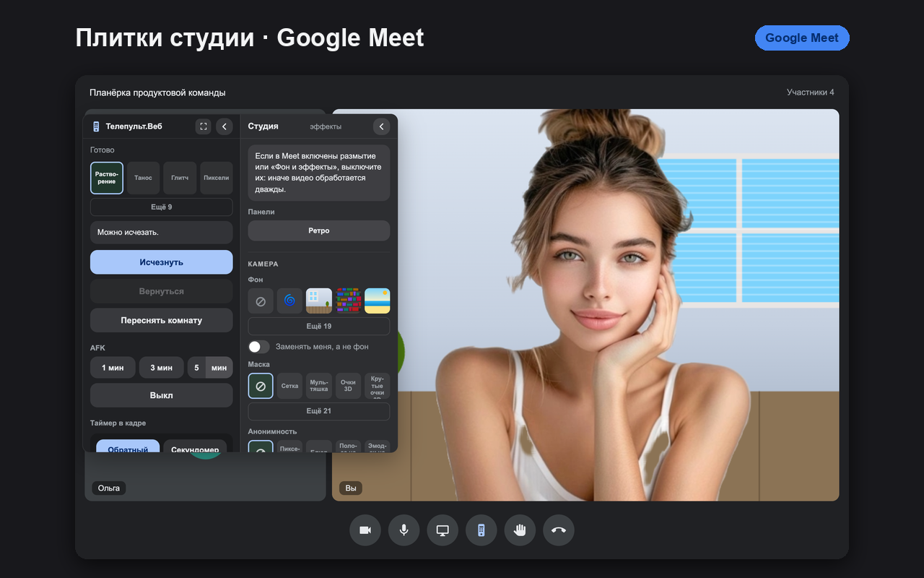The image size is (924, 578).
Task: Expand «Ещё 19» backgrounds list
Action: (x=319, y=327)
